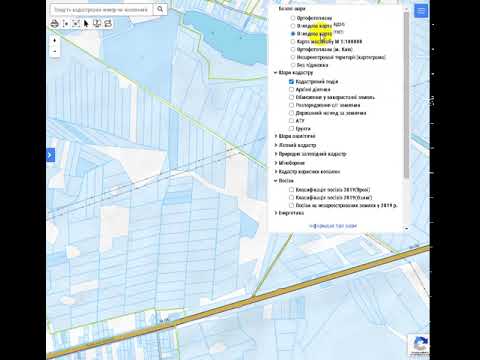Select the arrow pointer tool
Screen dimensions: 480x360
pos(86,24)
